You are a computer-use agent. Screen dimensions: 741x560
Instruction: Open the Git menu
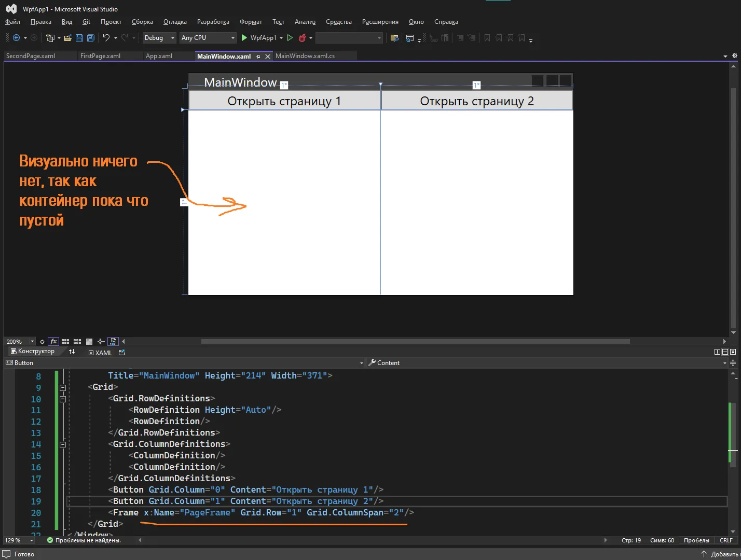86,22
